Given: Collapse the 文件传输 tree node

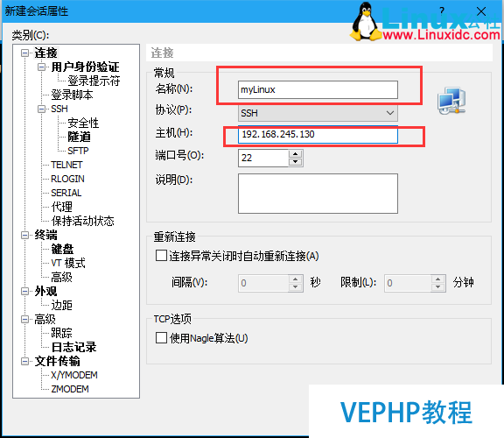Looking at the screenshot, I should [24, 362].
